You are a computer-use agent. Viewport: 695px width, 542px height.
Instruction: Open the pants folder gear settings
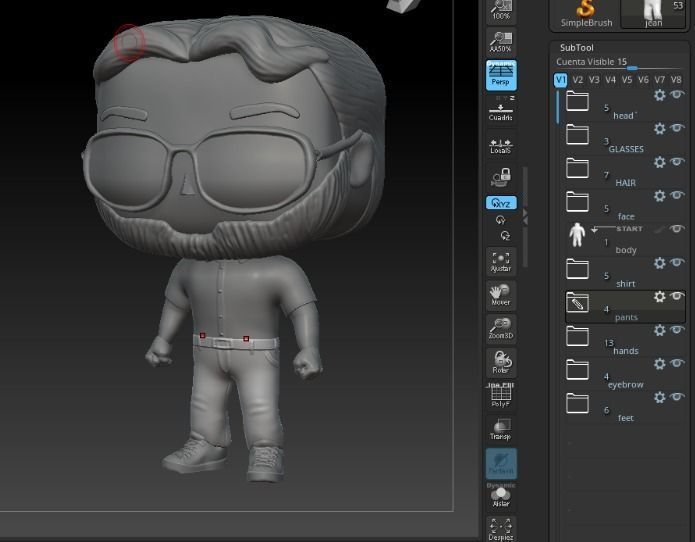[x=660, y=296]
